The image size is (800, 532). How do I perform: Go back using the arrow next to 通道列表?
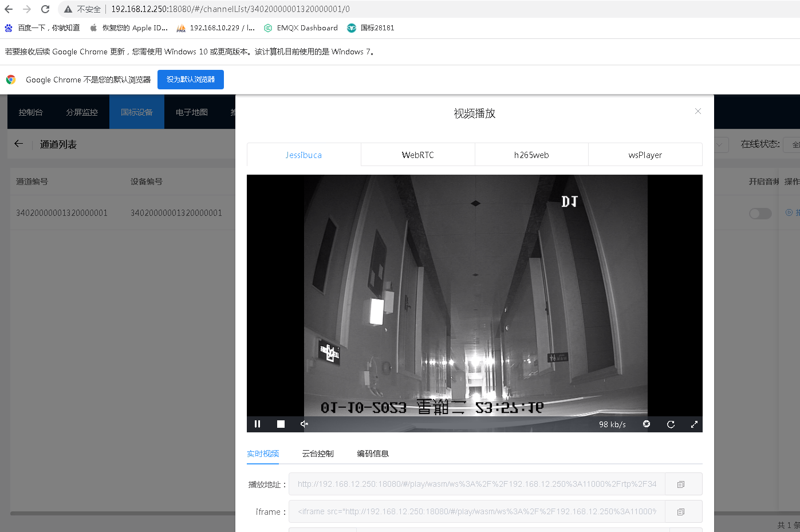pos(19,144)
